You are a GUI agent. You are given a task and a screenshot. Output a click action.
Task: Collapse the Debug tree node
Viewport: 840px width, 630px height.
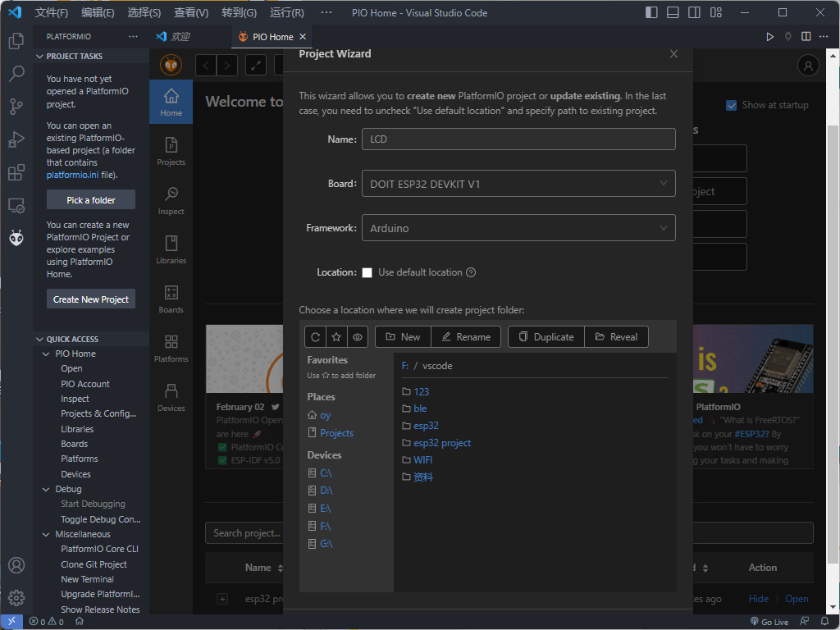pyautogui.click(x=46, y=489)
